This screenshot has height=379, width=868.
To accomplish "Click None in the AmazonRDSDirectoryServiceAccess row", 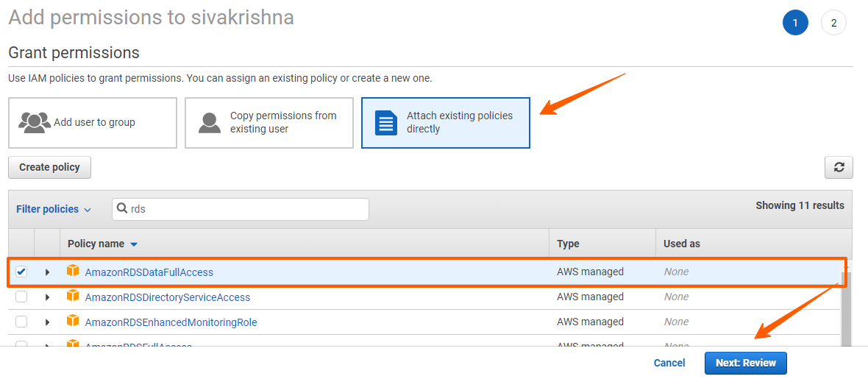I will tap(677, 297).
